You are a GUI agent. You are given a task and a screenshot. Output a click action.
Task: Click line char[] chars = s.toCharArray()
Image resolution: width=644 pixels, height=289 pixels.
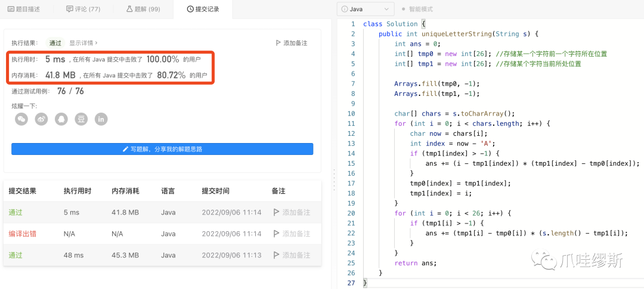click(x=454, y=114)
